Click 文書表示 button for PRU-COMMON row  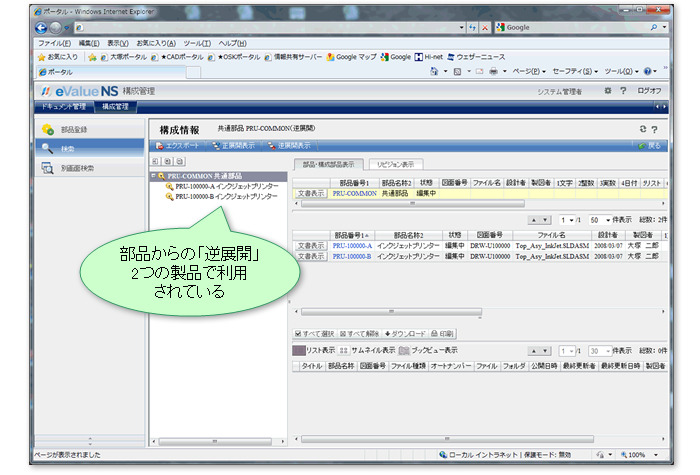[x=310, y=193]
